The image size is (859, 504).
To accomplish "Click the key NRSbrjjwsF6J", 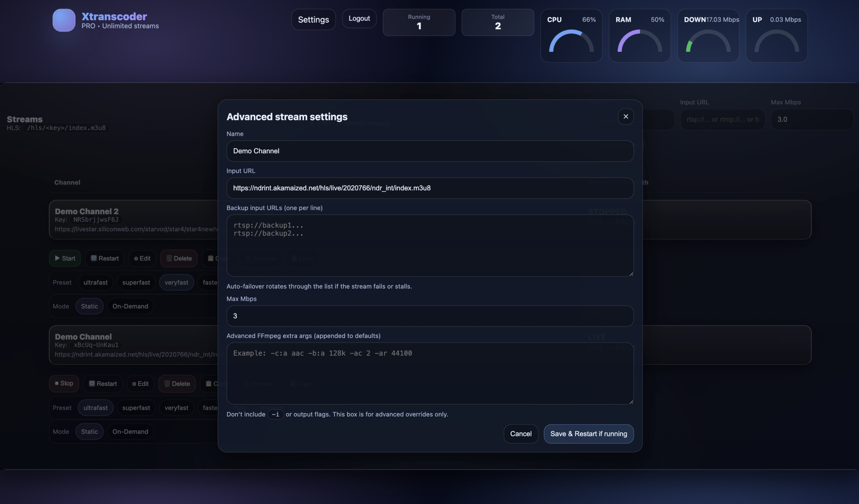I will coord(96,220).
